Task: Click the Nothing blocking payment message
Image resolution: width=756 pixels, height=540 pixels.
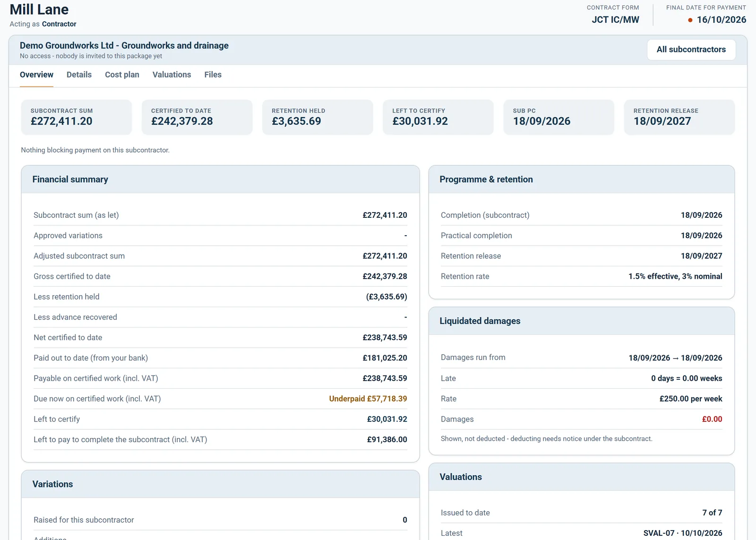Action: click(x=95, y=150)
